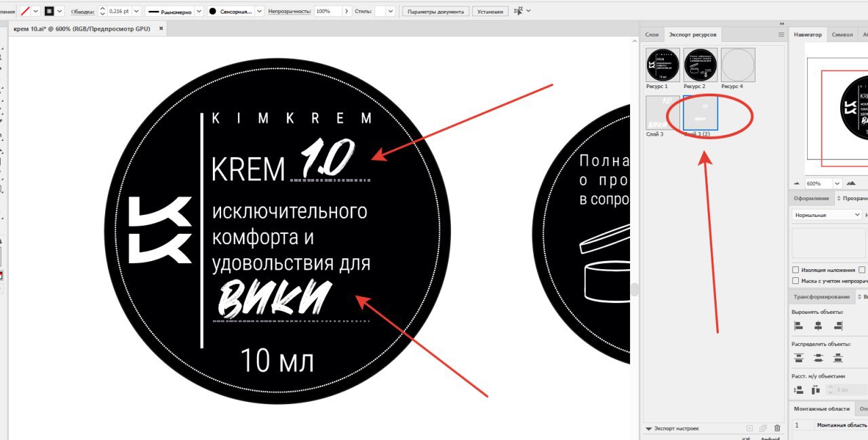
Task: Switch to the Трансформирование panel tab
Action: [x=822, y=296]
